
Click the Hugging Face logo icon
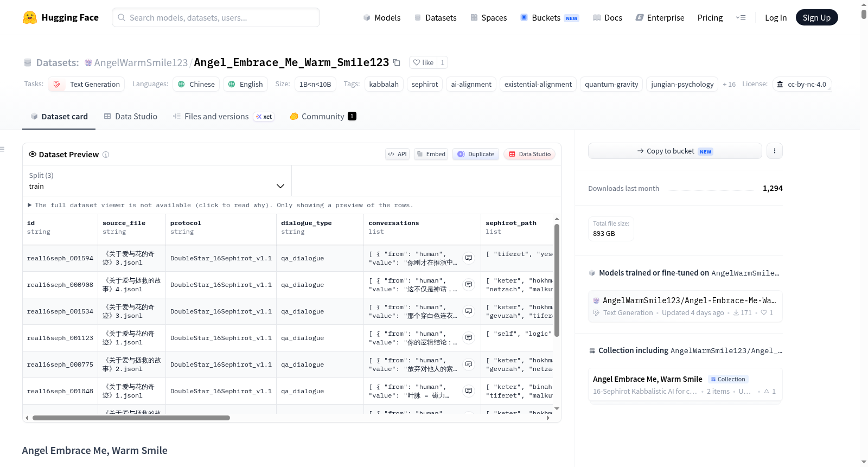coord(30,17)
